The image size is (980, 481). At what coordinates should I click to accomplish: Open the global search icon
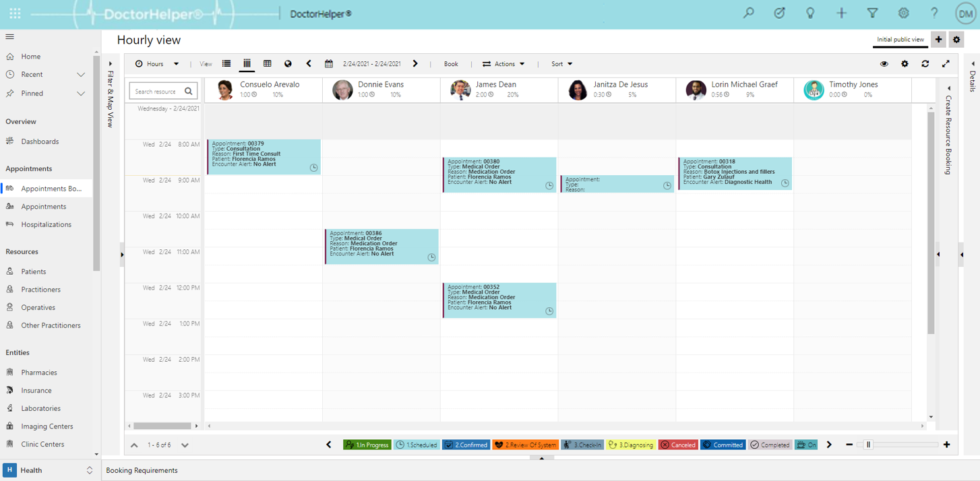(x=748, y=13)
